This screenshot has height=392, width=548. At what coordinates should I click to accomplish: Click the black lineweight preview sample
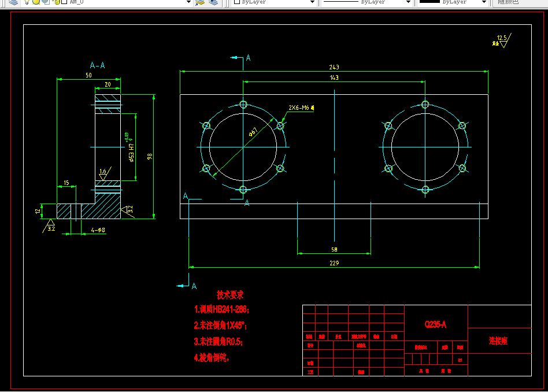click(x=429, y=1)
